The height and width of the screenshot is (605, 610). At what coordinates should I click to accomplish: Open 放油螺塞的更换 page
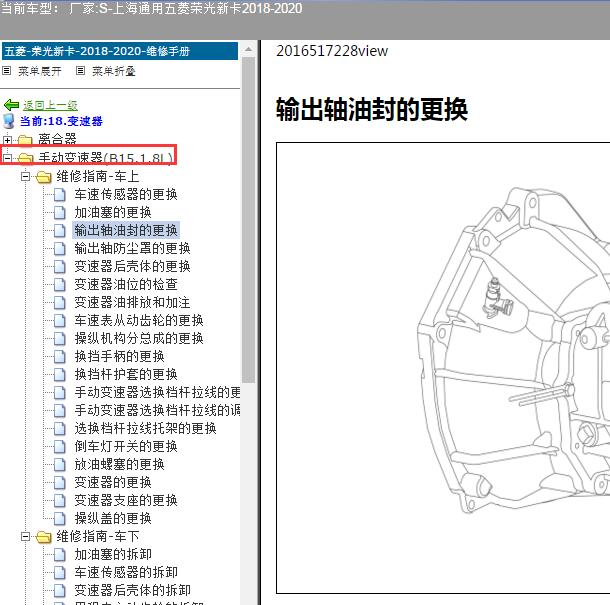point(119,464)
